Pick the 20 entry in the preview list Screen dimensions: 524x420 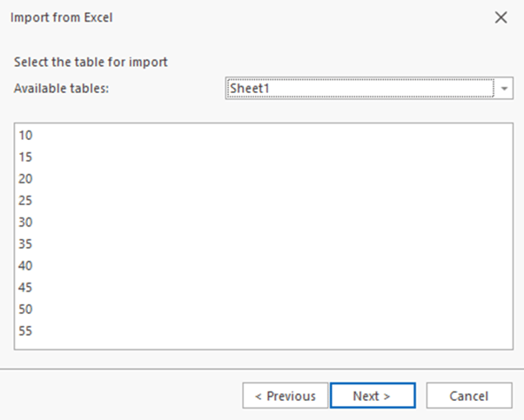(25, 179)
